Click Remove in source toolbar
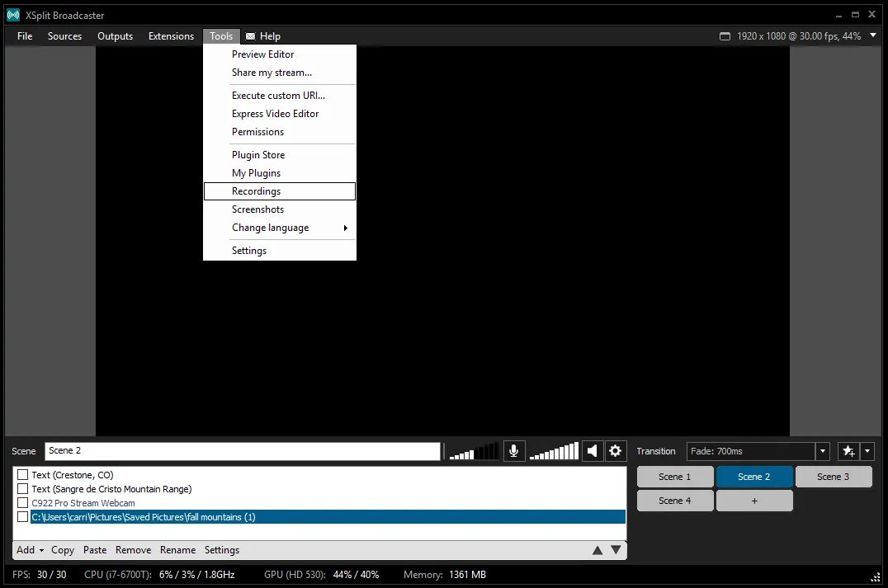Viewport: 888px width, 588px height. (x=134, y=550)
